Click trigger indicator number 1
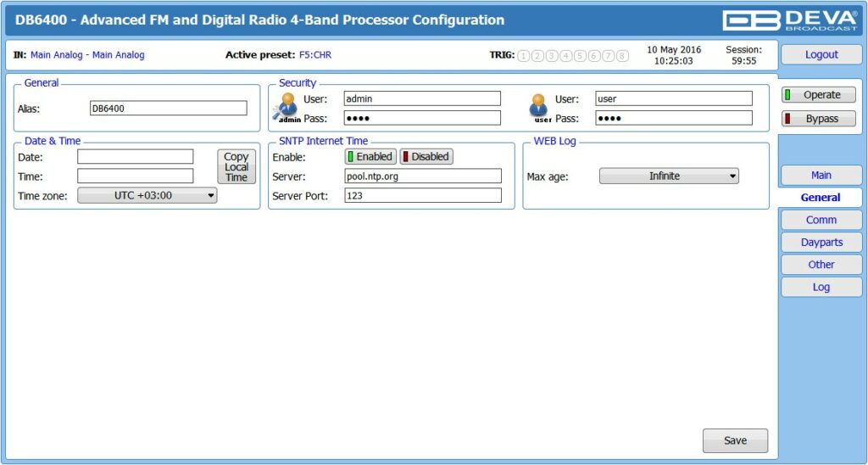 524,56
